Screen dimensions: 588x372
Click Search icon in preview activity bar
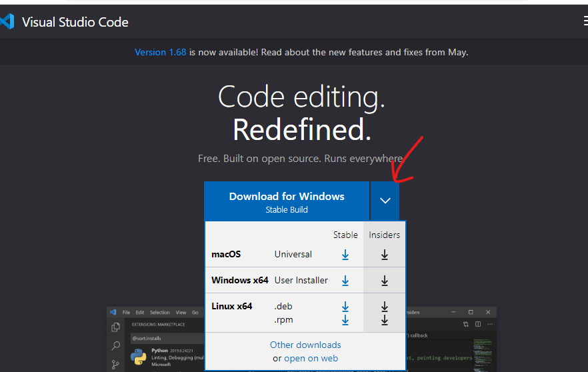click(x=115, y=345)
